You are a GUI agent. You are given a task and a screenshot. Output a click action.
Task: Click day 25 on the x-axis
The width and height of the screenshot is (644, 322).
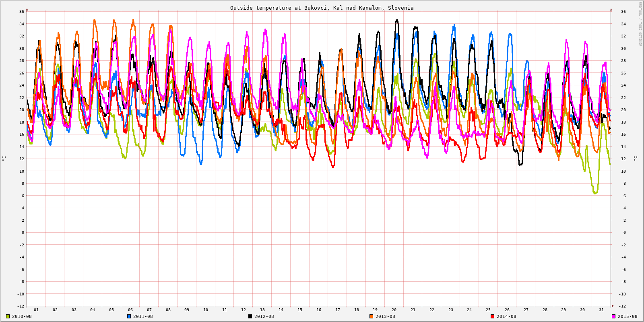(x=488, y=310)
